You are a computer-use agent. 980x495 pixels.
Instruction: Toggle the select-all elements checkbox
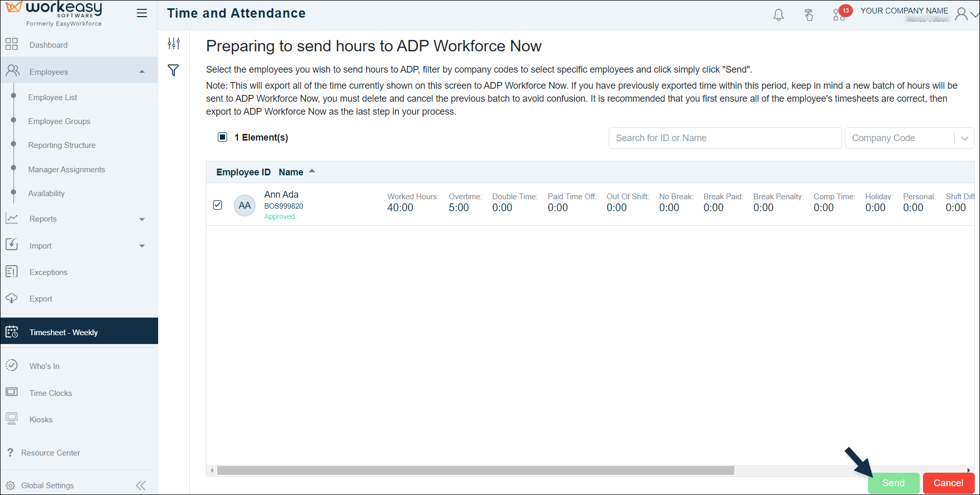[222, 137]
